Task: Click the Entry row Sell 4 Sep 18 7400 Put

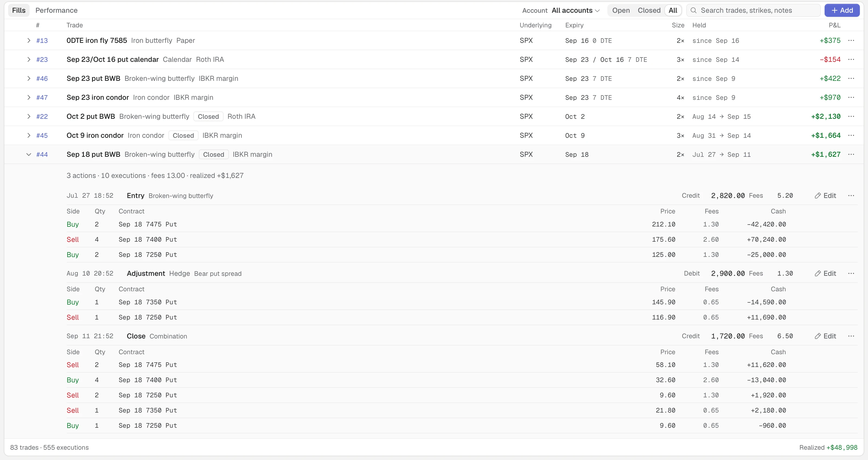Action: click(x=462, y=239)
